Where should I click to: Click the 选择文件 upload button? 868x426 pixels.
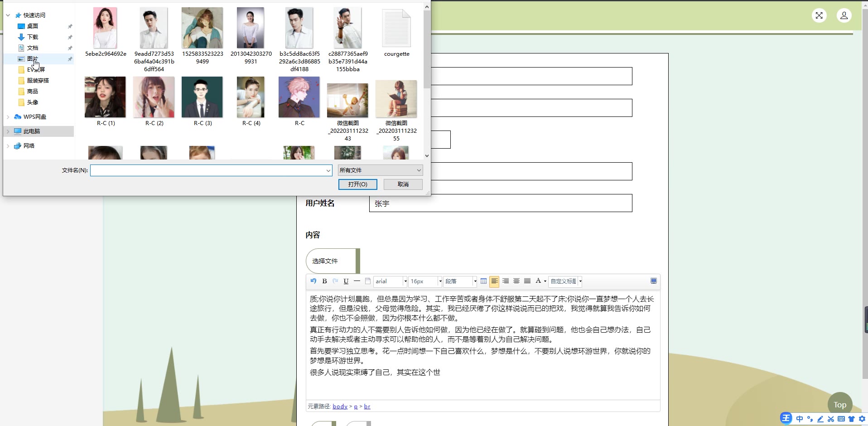pyautogui.click(x=333, y=261)
